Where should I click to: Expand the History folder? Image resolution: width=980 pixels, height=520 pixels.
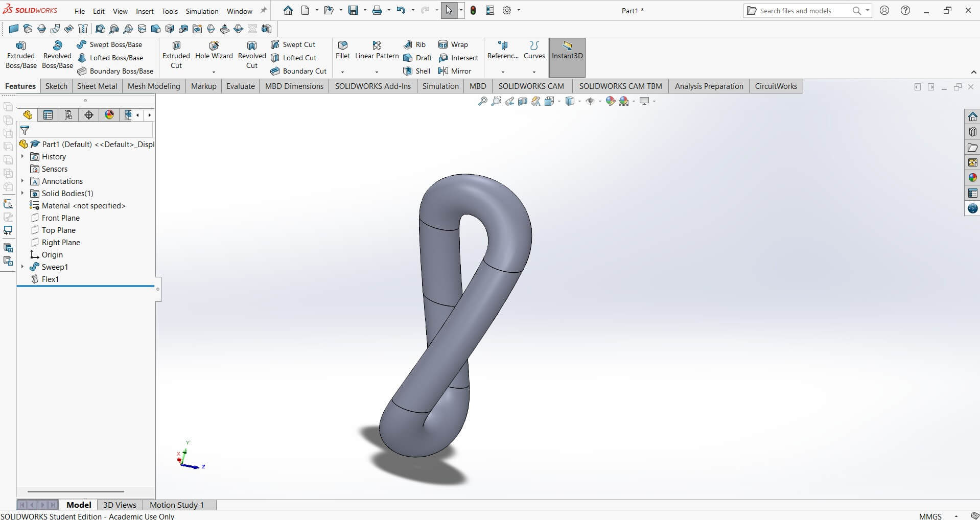click(x=22, y=157)
